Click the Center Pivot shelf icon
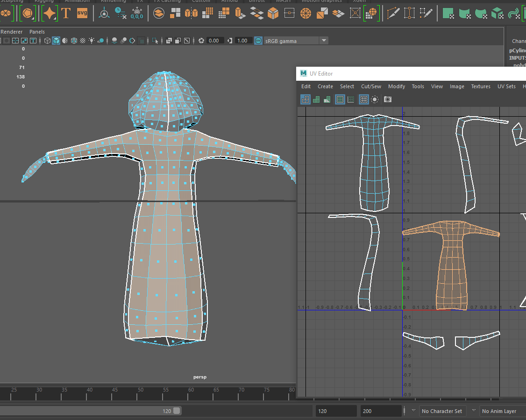Screen dimensions: 526x420 (104, 14)
